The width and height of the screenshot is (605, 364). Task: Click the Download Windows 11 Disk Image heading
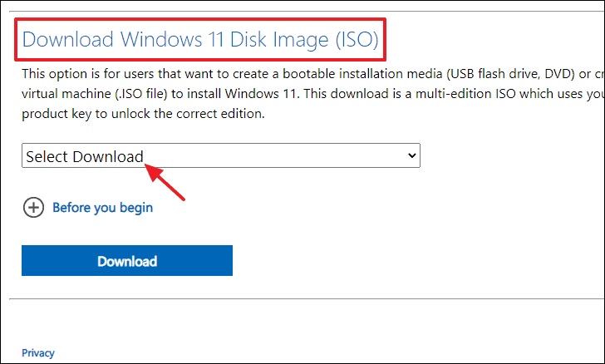(x=200, y=39)
